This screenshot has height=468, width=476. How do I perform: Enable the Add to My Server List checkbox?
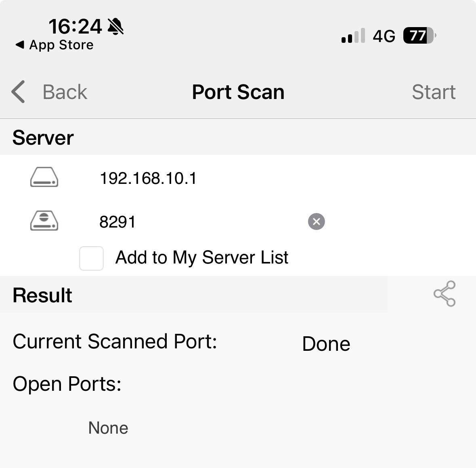click(x=91, y=258)
